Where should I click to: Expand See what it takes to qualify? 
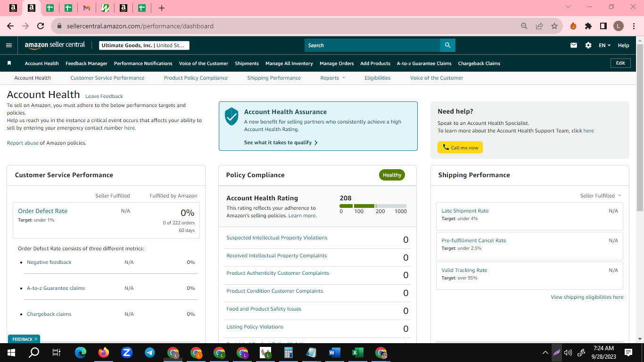281,142
